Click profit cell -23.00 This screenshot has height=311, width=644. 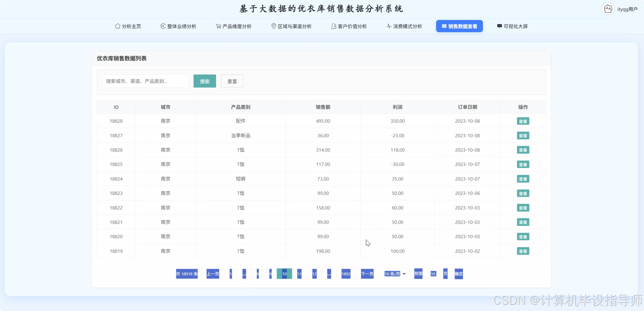[x=397, y=135]
